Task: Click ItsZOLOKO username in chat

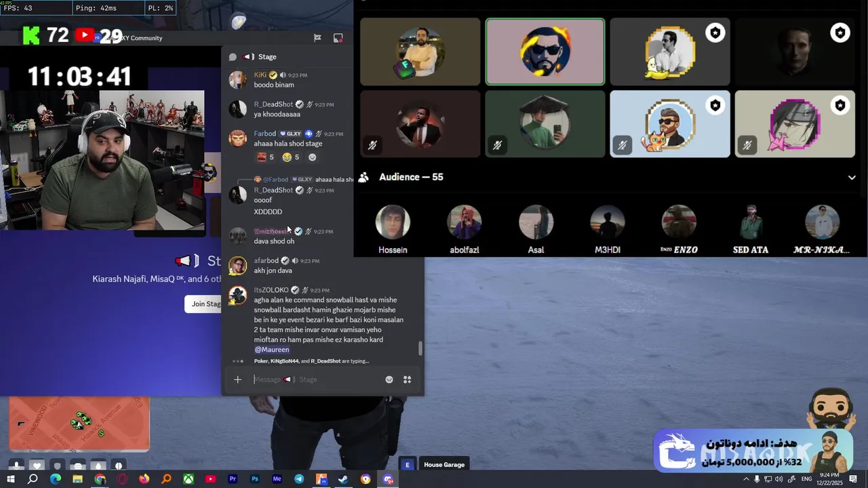Action: (271, 290)
